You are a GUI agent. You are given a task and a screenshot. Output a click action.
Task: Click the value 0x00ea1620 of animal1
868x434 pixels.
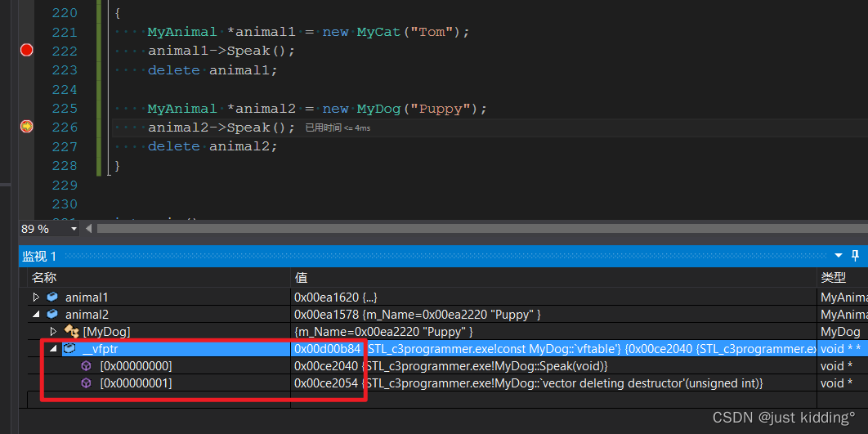pyautogui.click(x=335, y=298)
